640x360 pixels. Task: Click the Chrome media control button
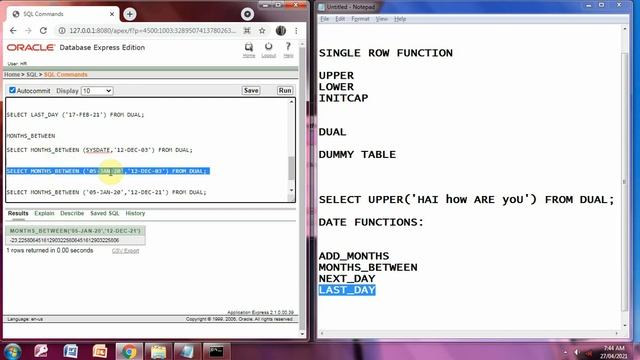click(x=247, y=14)
